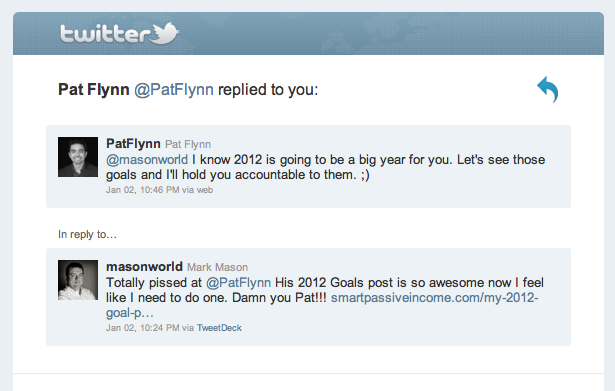Click the Twitter bird in the logo
Screen dimensions: 615x391
pos(165,33)
